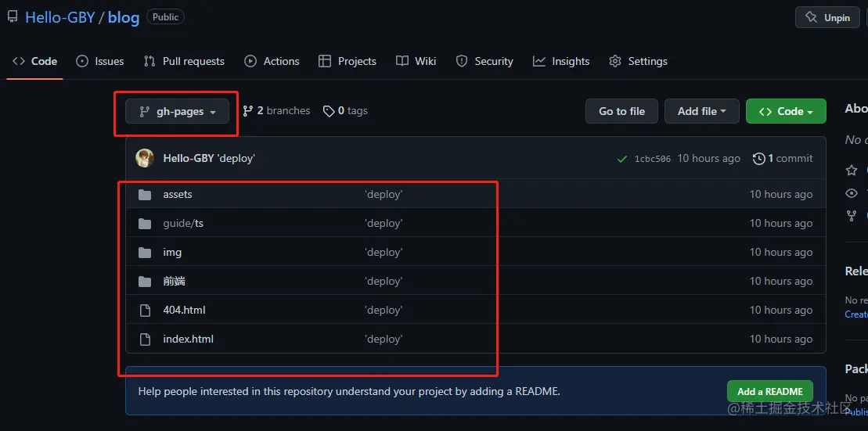Click the index.html file icon
The width and height of the screenshot is (868, 431).
click(x=145, y=339)
